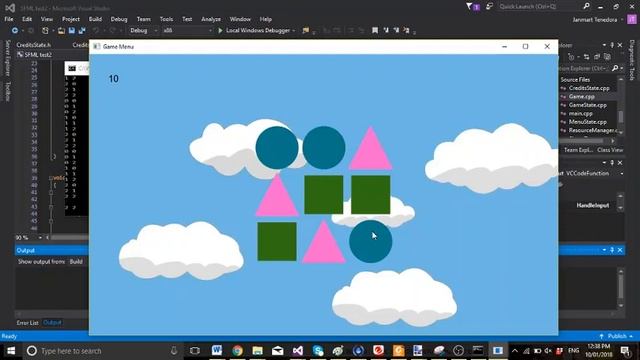Click the Quick Launch search magnifier

586,6
